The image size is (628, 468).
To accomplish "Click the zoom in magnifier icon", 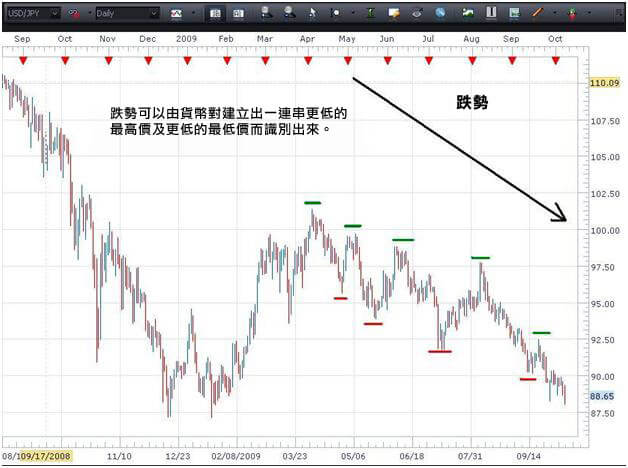I will click(x=266, y=14).
